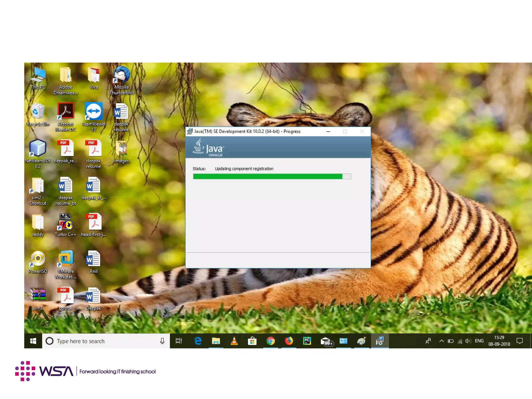532x399 pixels.
Task: Click the Java installer green progress bar
Action: pyautogui.click(x=272, y=176)
